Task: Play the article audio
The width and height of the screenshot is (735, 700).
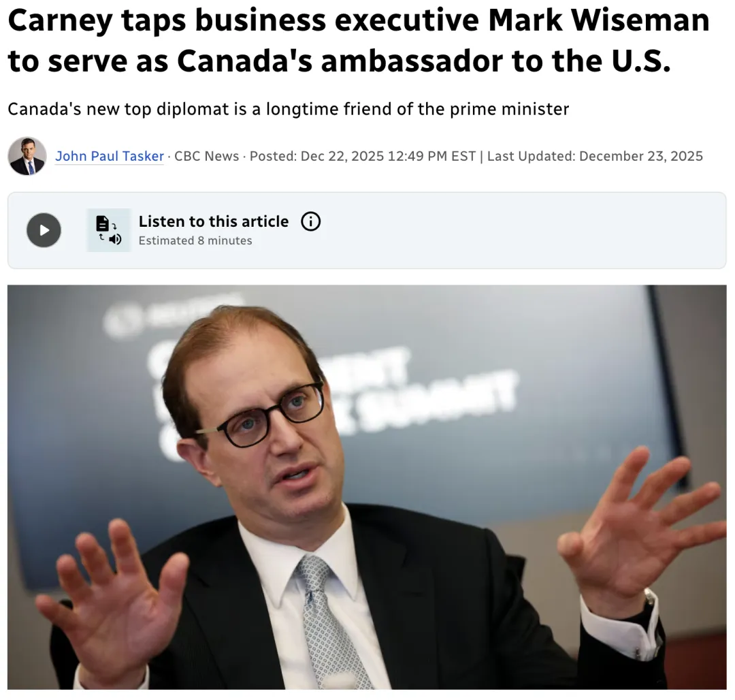Action: click(44, 230)
